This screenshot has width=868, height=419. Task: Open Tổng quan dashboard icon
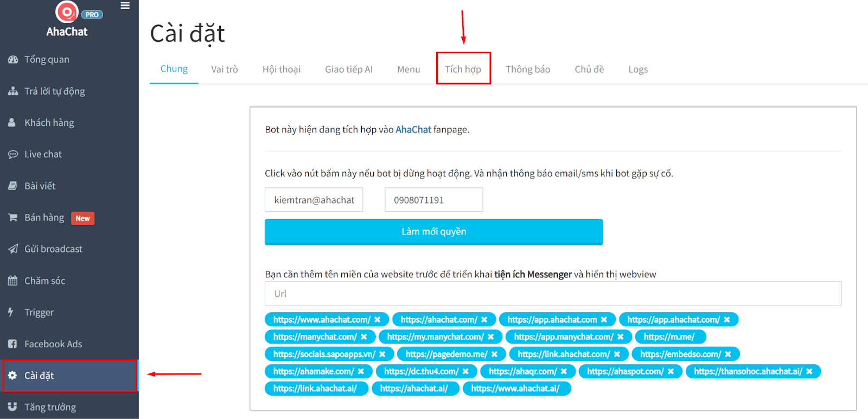click(13, 60)
